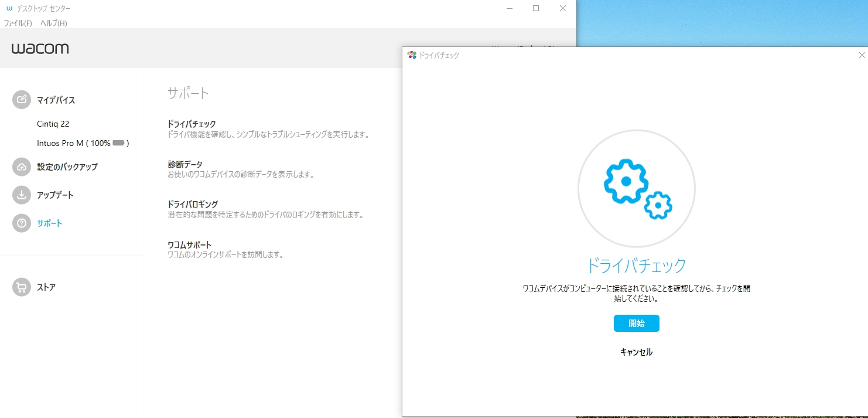The height and width of the screenshot is (418, 868).
Task: Maximize the Desktop Center window
Action: (536, 8)
